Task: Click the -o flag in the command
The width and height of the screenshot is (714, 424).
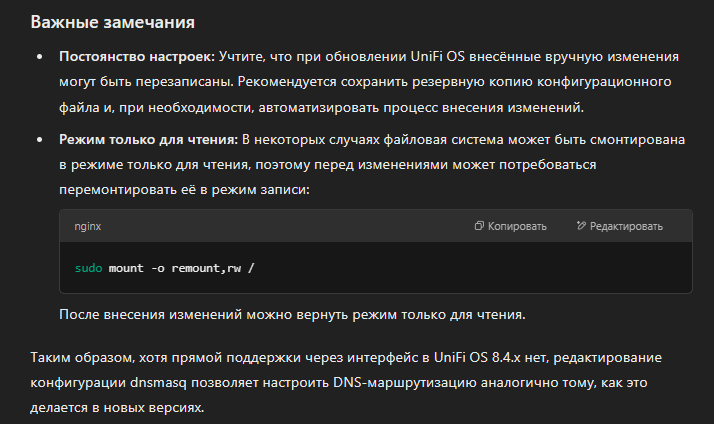Action: coord(158,268)
